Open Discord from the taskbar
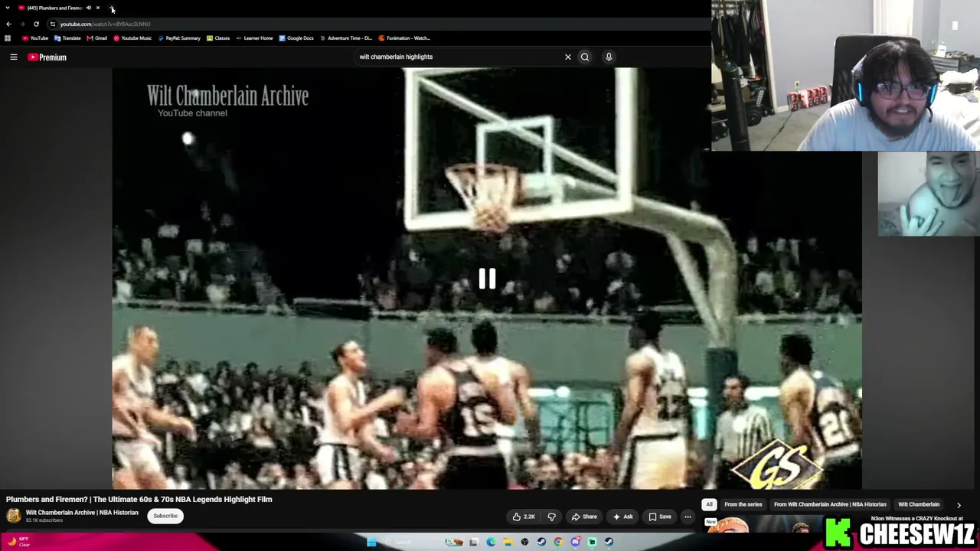Screen dimensions: 980x551 [x=575, y=542]
